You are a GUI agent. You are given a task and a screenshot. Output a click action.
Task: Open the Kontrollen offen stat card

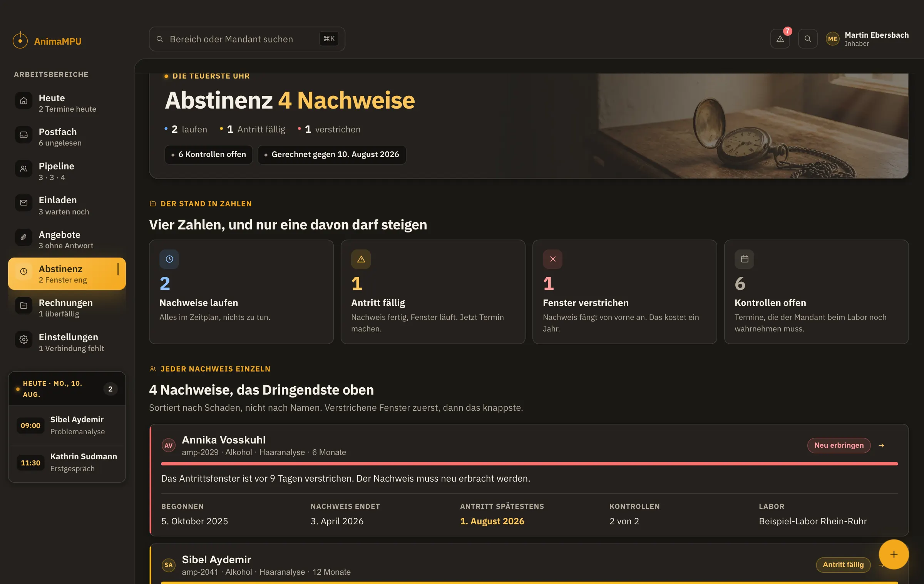[x=816, y=292]
